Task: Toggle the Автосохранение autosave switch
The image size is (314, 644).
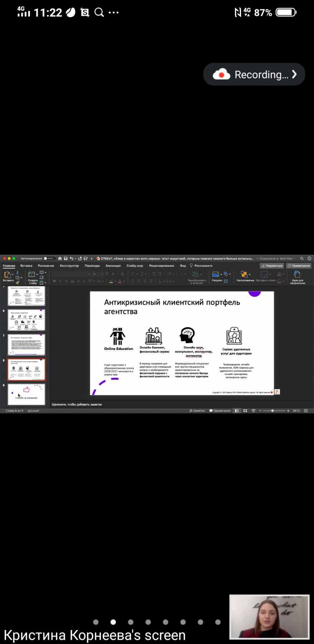Action: click(x=49, y=258)
